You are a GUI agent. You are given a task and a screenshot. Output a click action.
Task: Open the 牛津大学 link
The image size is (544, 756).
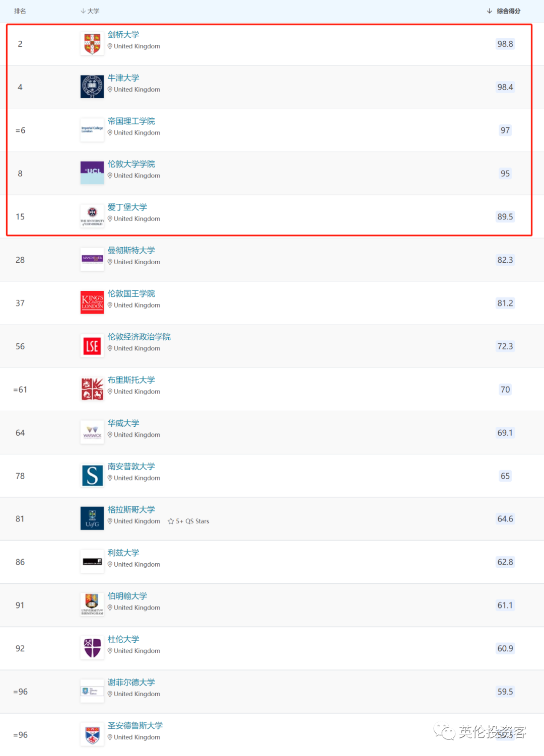123,78
